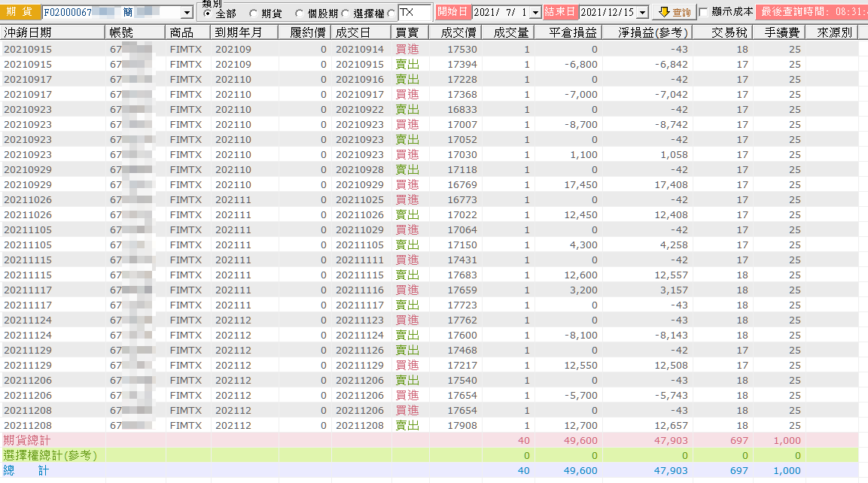The image size is (868, 483).
Task: Expand the 開始日 start date picker
Action: [535, 12]
